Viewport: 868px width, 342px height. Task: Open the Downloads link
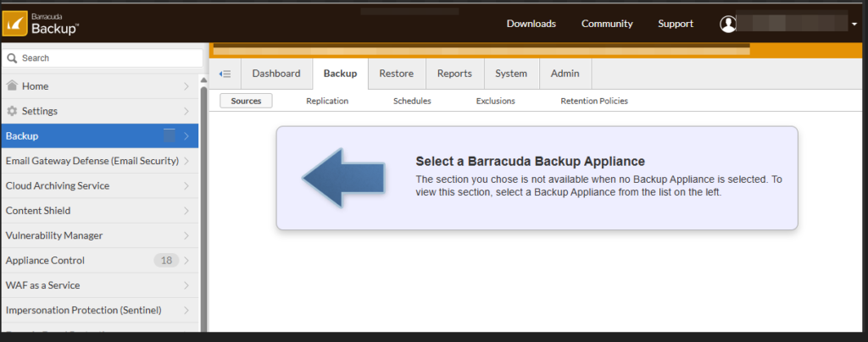pos(531,24)
